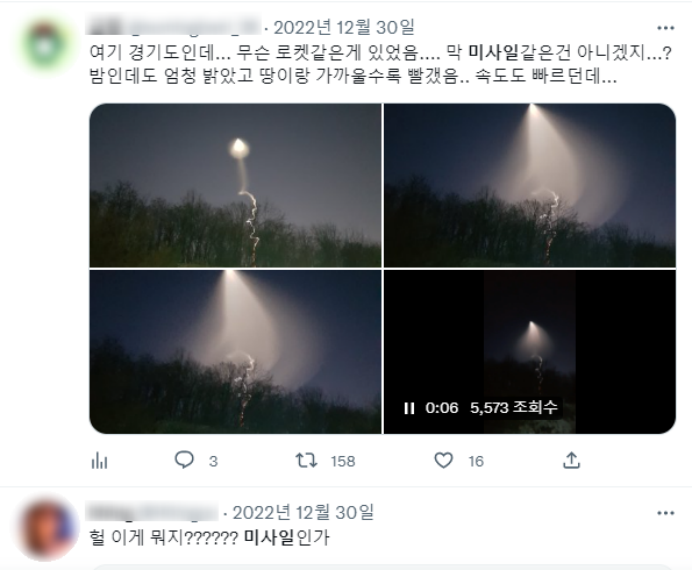
Task: Click the second tweet's date 2022년 12월 30일
Action: pos(303,513)
